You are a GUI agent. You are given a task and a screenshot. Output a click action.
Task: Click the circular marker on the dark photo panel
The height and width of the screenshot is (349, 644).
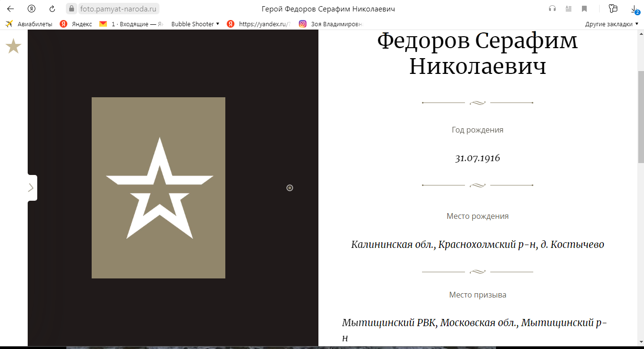tap(290, 188)
